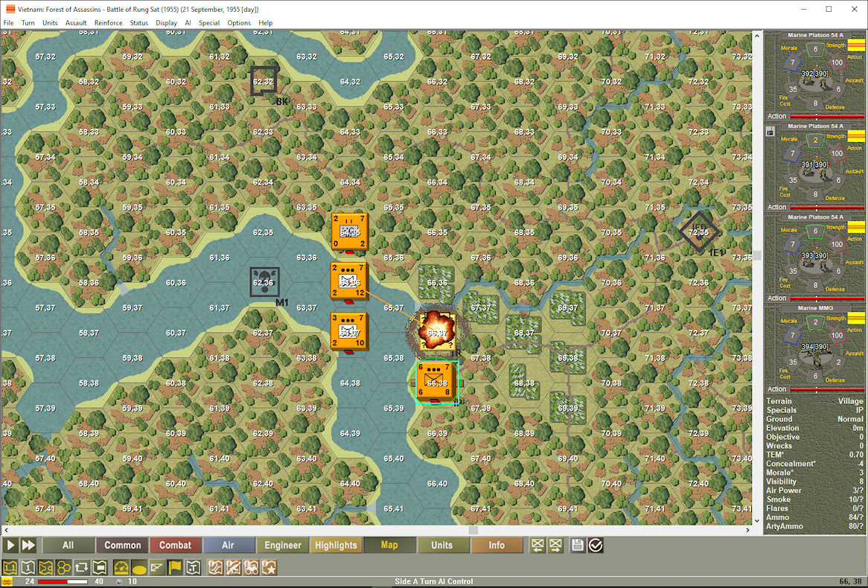Open the AI menu
This screenshot has height=588, width=868.
188,22
